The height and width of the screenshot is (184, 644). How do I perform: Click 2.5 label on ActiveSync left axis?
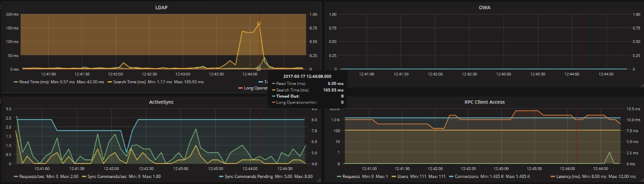pyautogui.click(x=8, y=118)
